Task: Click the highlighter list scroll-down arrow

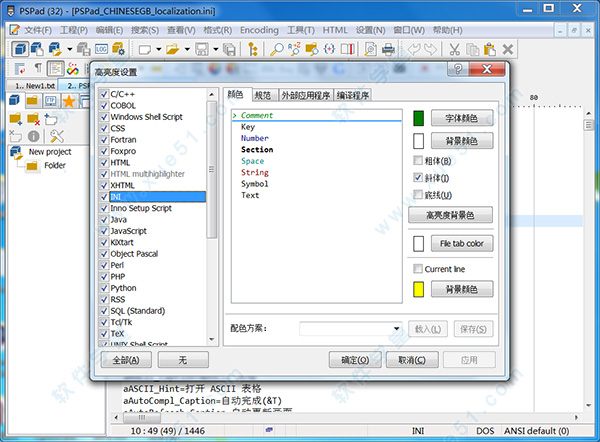Action: 212,339
